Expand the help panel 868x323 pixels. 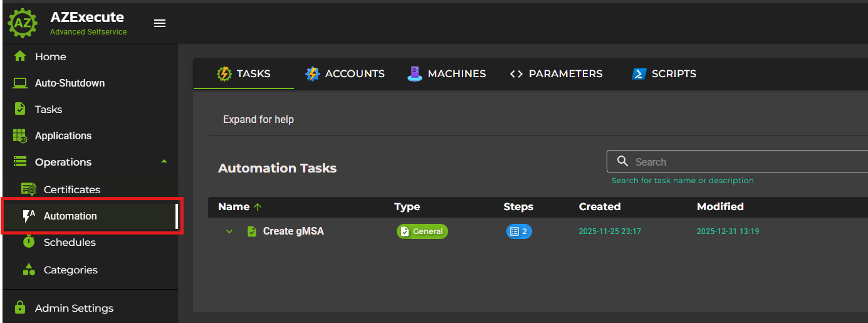click(x=538, y=119)
